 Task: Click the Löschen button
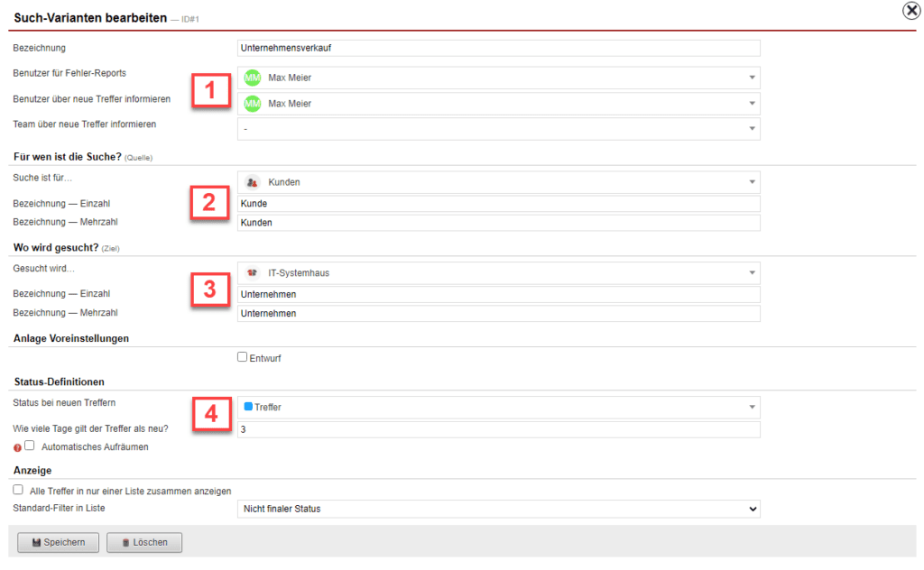coord(143,542)
